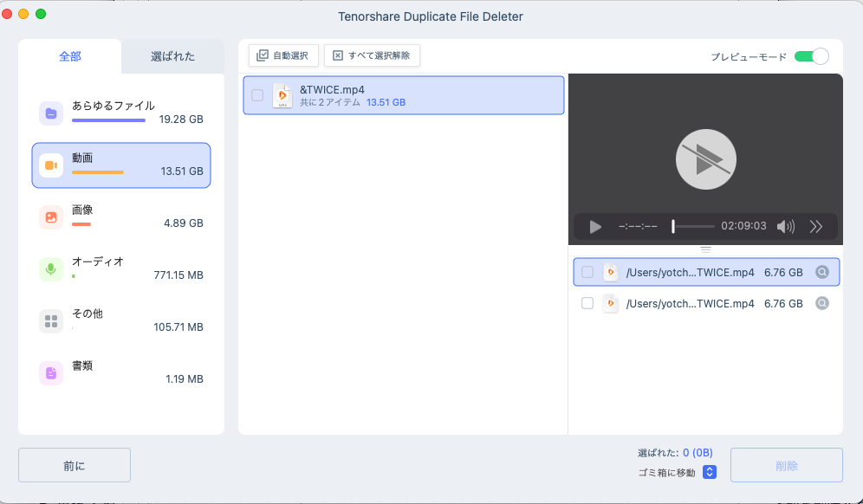Switch to the 全部 tab
This screenshot has width=863, height=504.
click(x=70, y=56)
